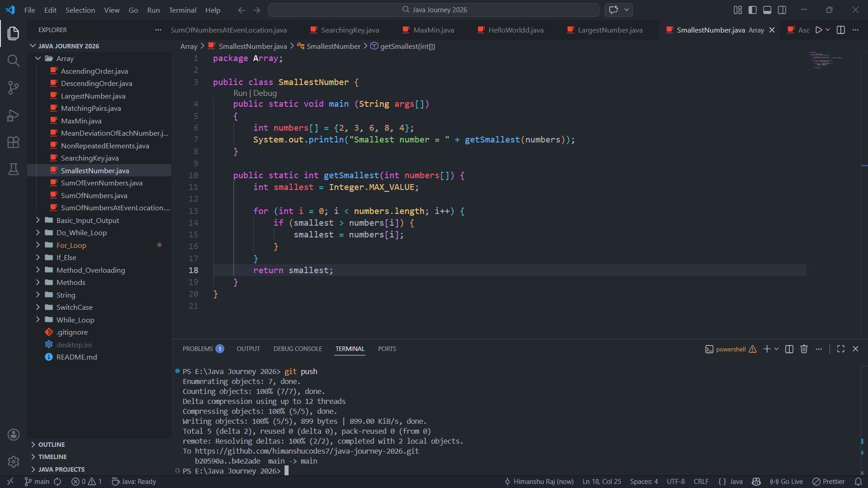
Task: Expand the For_Loop folder
Action: pyautogui.click(x=71, y=245)
